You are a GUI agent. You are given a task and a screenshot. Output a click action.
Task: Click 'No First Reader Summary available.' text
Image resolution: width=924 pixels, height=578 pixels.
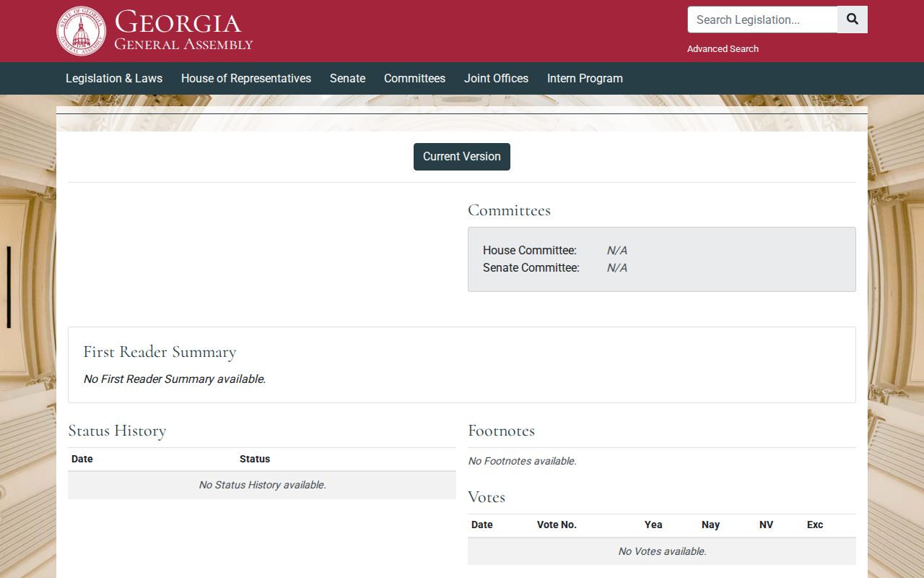(175, 379)
